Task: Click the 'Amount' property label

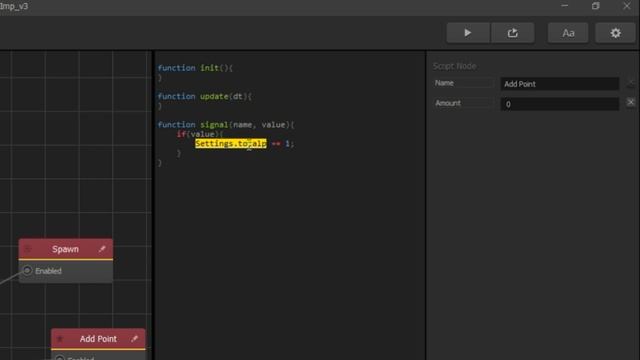Action: (448, 103)
